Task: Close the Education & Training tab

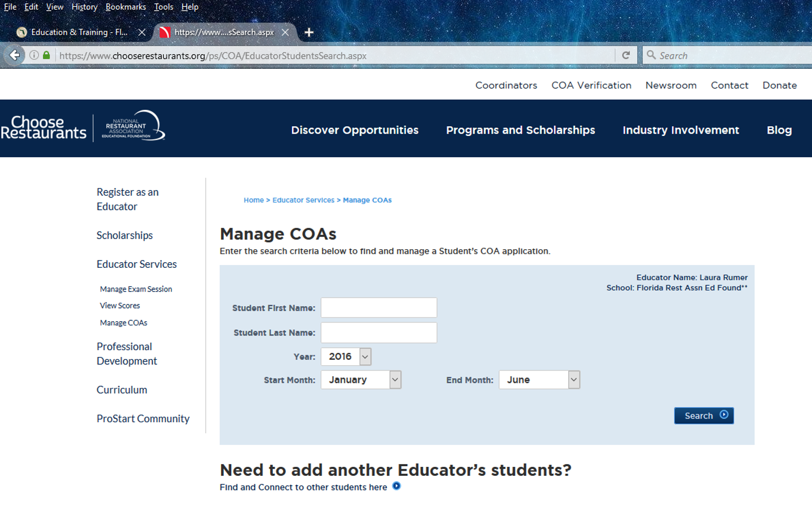Action: click(142, 32)
